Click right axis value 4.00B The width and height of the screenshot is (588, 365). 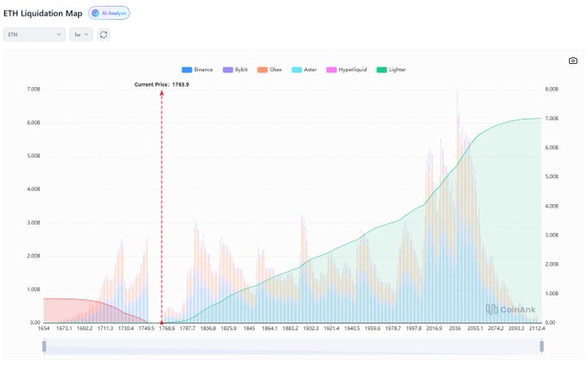pos(552,206)
